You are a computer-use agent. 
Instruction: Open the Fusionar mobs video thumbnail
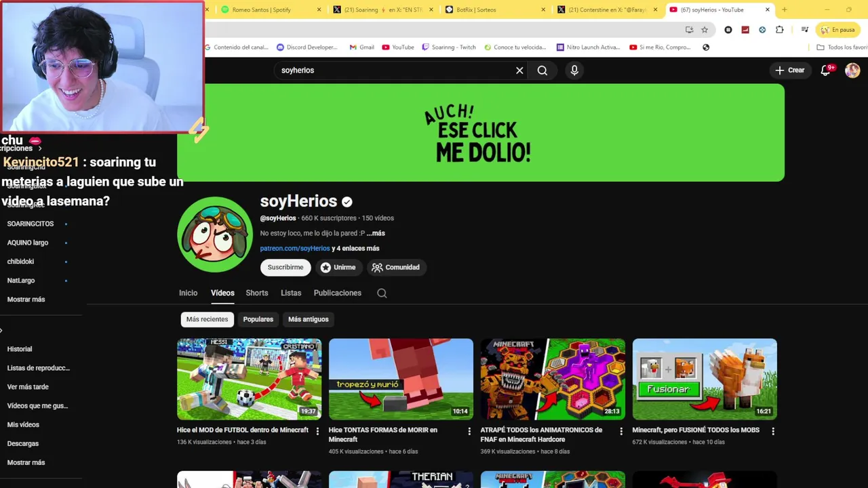705,379
